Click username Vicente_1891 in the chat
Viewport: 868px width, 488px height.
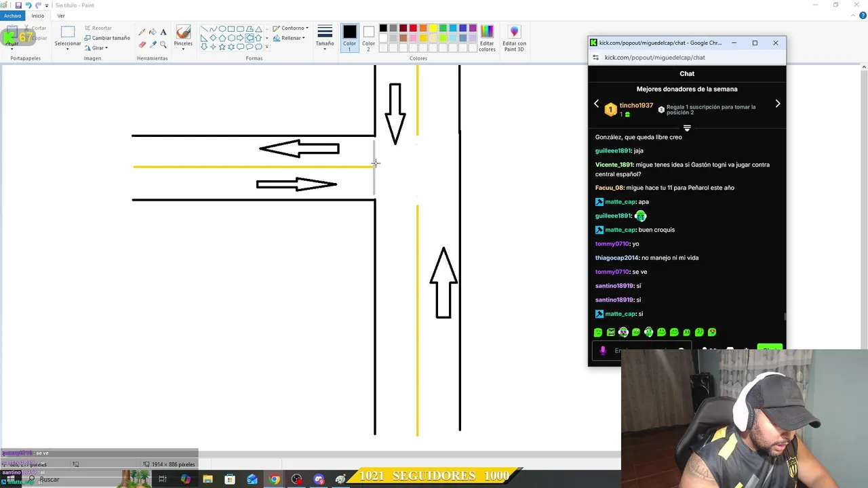click(x=614, y=165)
